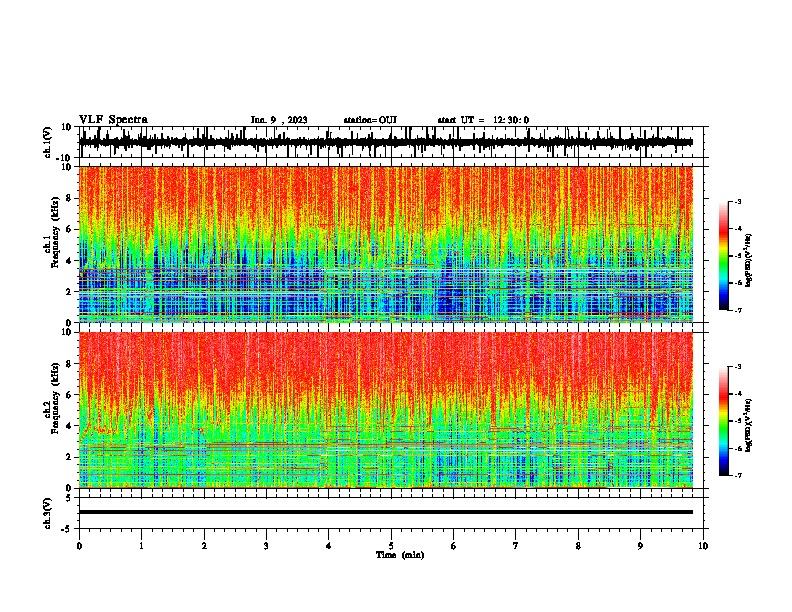Click the "VLF Spectra" title text

point(113,120)
